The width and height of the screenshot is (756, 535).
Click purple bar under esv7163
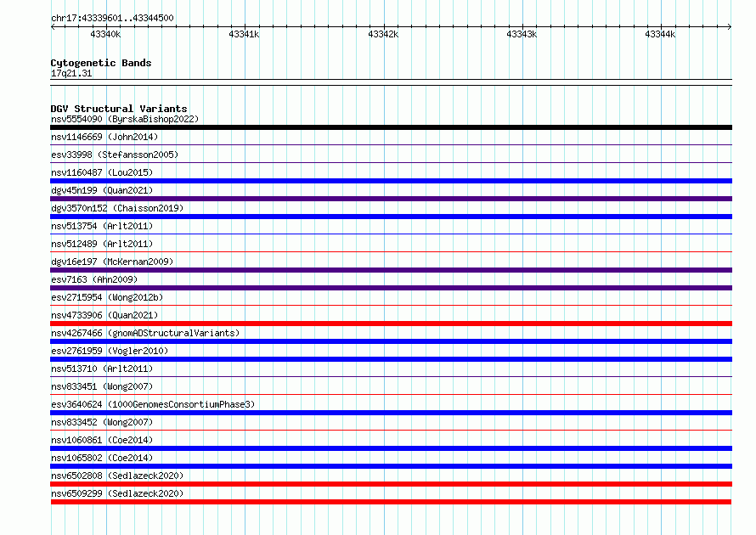coord(391,288)
